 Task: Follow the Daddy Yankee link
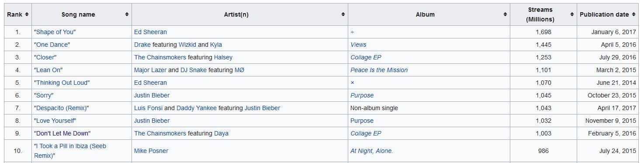[x=197, y=108]
